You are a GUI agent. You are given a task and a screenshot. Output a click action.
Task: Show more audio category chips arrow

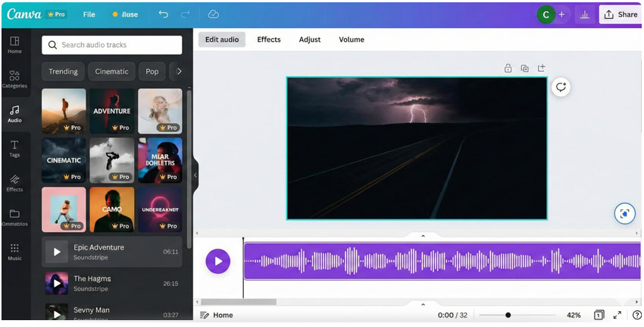(178, 71)
